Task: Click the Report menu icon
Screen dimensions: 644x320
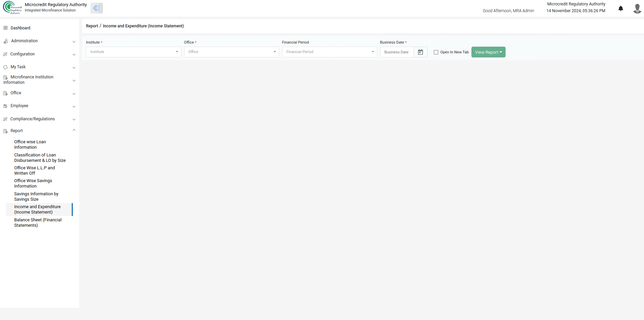Action: [5, 131]
